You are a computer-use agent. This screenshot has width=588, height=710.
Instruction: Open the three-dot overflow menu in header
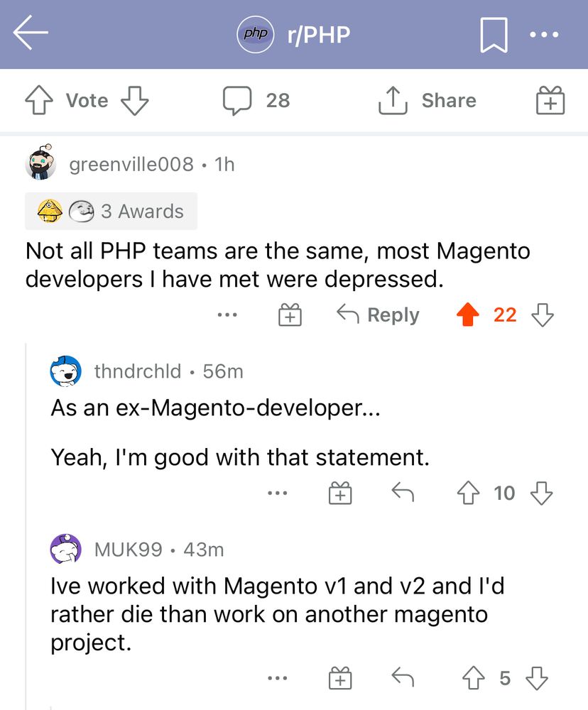[x=544, y=34]
